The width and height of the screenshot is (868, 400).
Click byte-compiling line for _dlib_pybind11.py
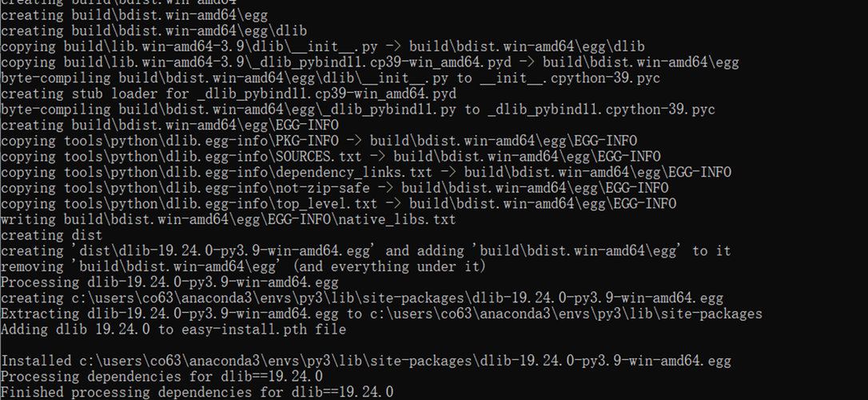coord(358,109)
